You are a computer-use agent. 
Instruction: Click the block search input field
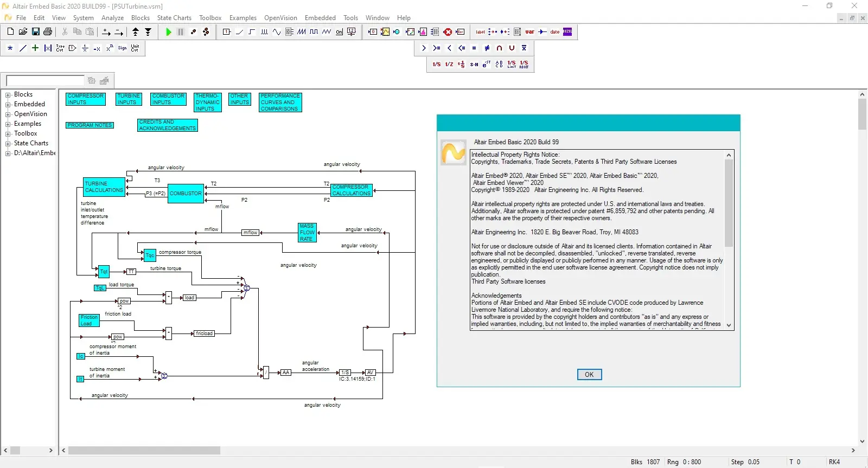coord(45,81)
